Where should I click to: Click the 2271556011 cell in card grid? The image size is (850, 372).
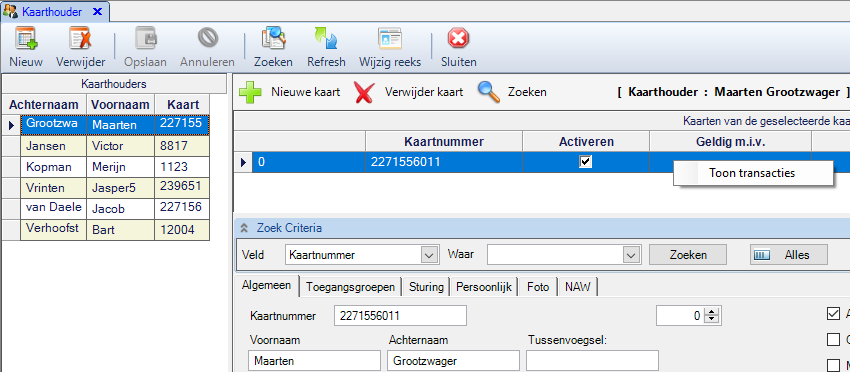(x=444, y=162)
